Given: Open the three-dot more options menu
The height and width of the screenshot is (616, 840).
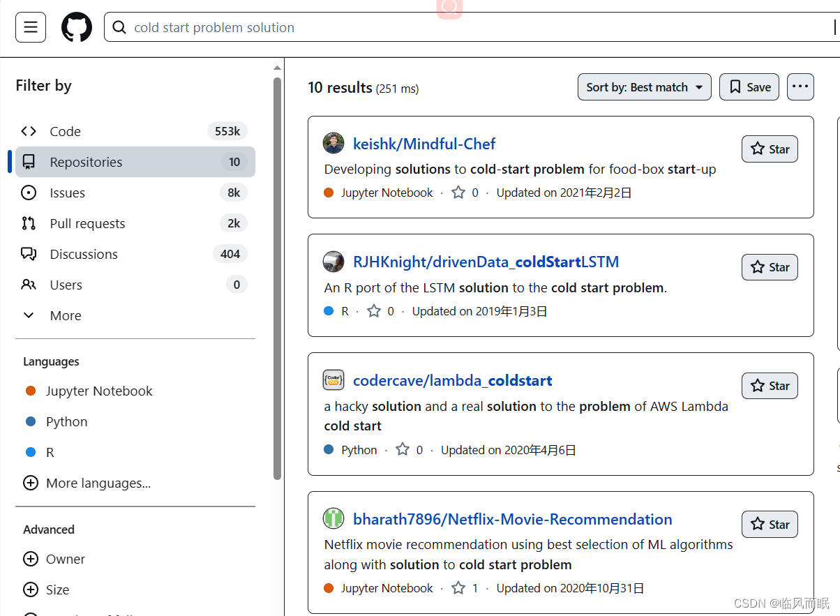Looking at the screenshot, I should tap(800, 87).
